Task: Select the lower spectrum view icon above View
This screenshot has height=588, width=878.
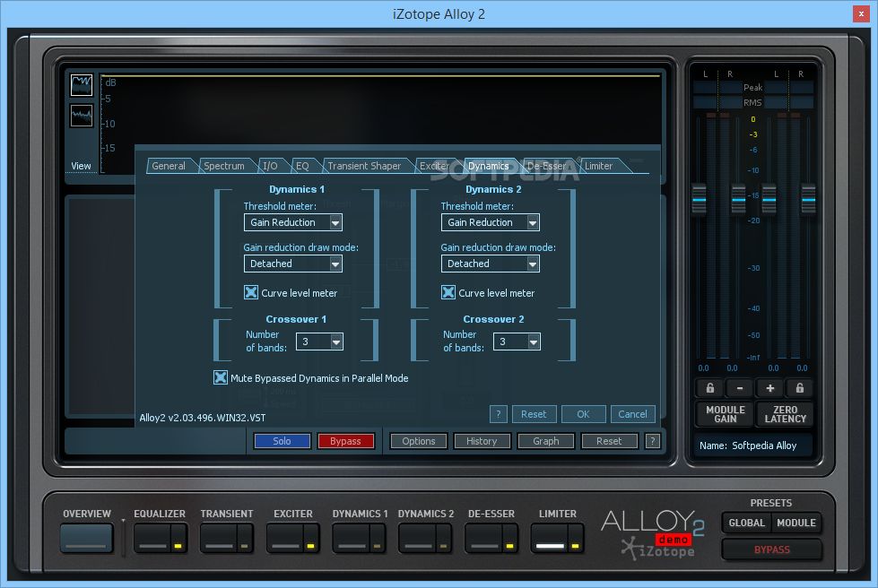Action: (x=82, y=116)
